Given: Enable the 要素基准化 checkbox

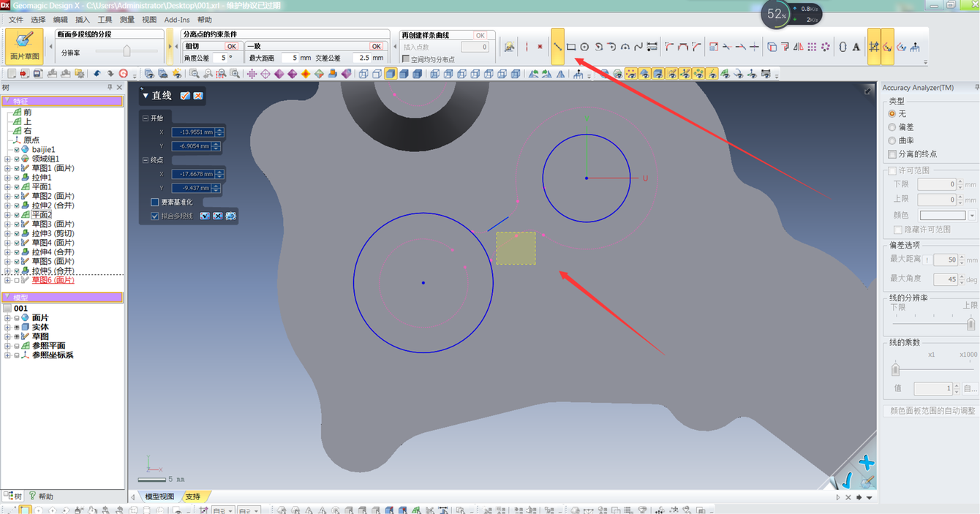Looking at the screenshot, I should [155, 203].
